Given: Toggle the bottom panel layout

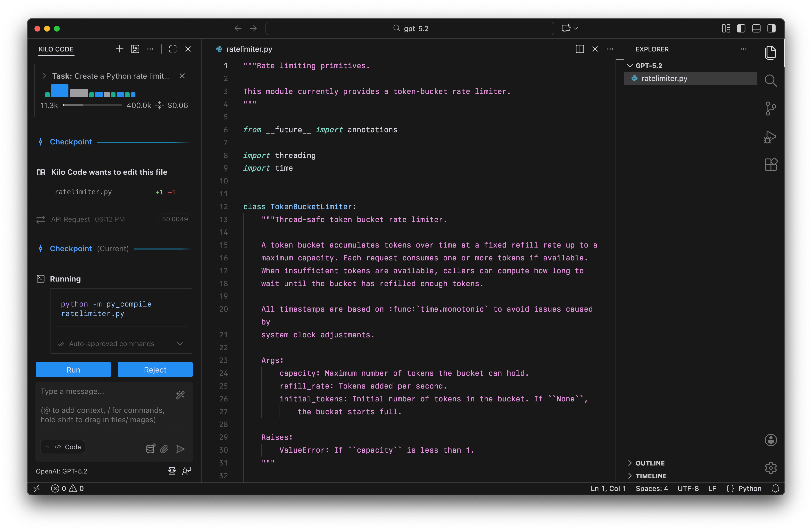Looking at the screenshot, I should (x=756, y=28).
